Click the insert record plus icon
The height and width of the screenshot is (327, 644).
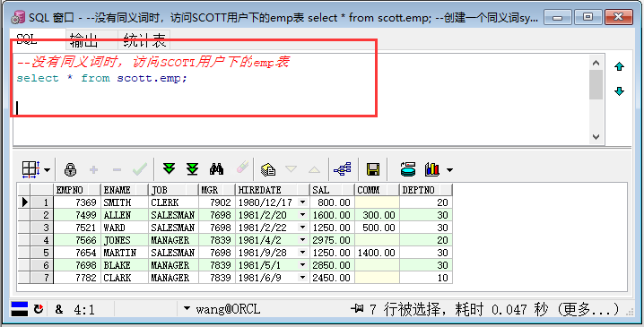[x=93, y=169]
